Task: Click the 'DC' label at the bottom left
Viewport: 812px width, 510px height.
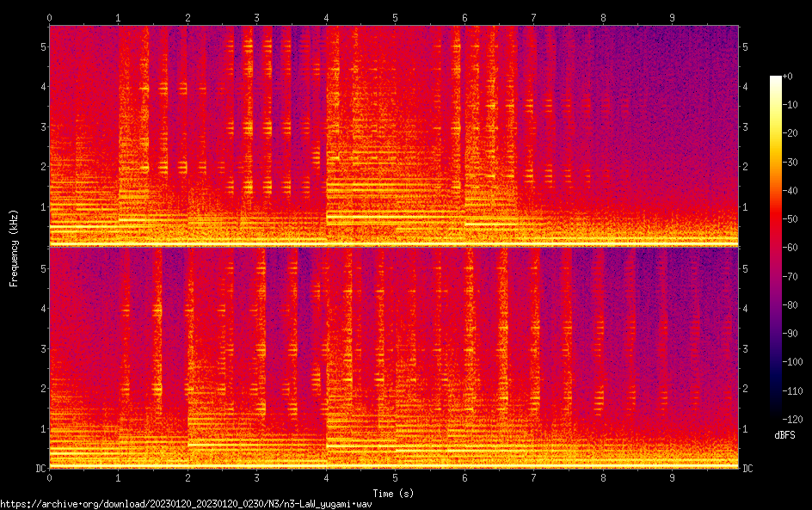Action: pos(40,468)
